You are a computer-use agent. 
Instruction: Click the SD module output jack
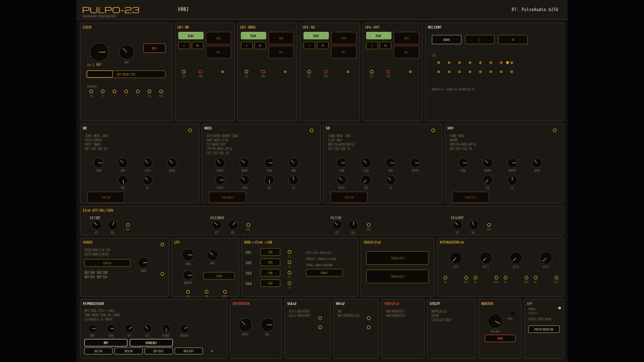[x=433, y=130]
